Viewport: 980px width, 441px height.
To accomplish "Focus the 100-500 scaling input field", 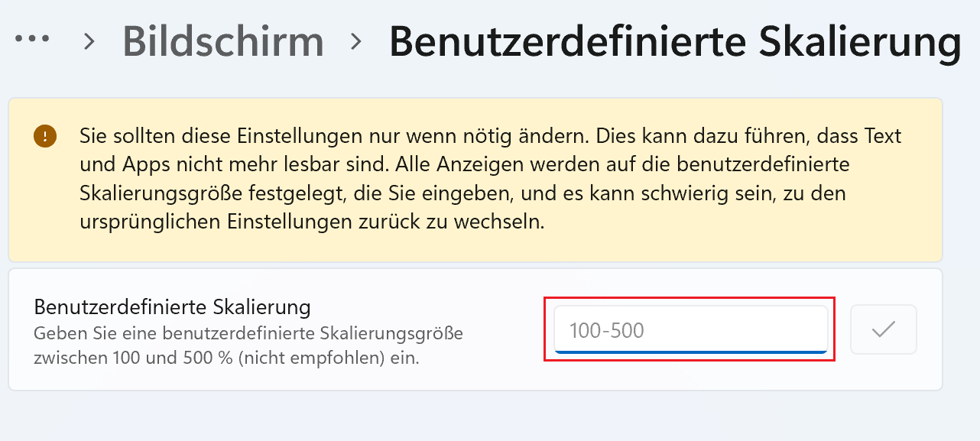I will [690, 329].
